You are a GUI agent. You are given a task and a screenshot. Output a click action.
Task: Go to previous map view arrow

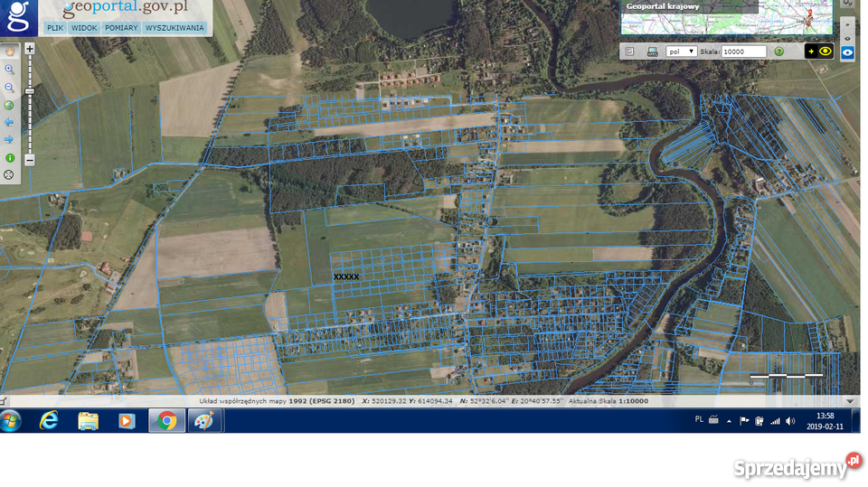click(x=10, y=122)
